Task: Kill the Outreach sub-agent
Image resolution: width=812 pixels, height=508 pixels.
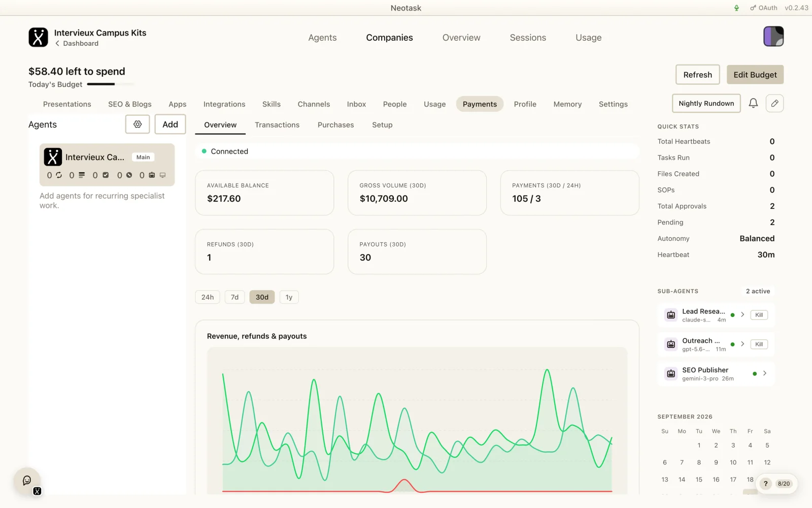Action: click(x=759, y=344)
